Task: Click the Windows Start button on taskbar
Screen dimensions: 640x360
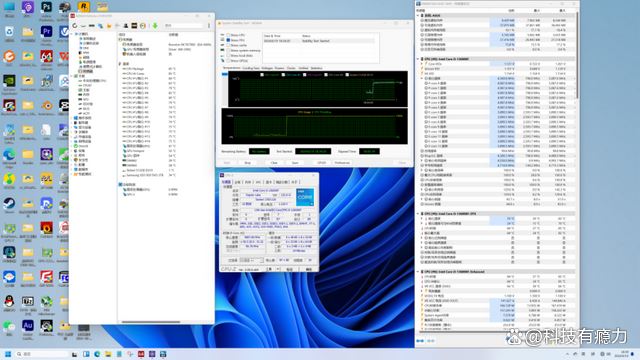Action: (8, 354)
